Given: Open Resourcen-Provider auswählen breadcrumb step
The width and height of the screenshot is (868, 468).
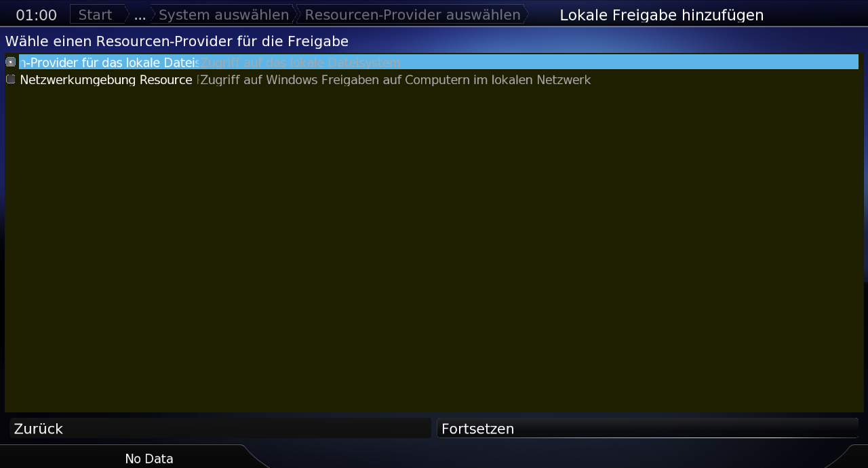Looking at the screenshot, I should [x=413, y=15].
